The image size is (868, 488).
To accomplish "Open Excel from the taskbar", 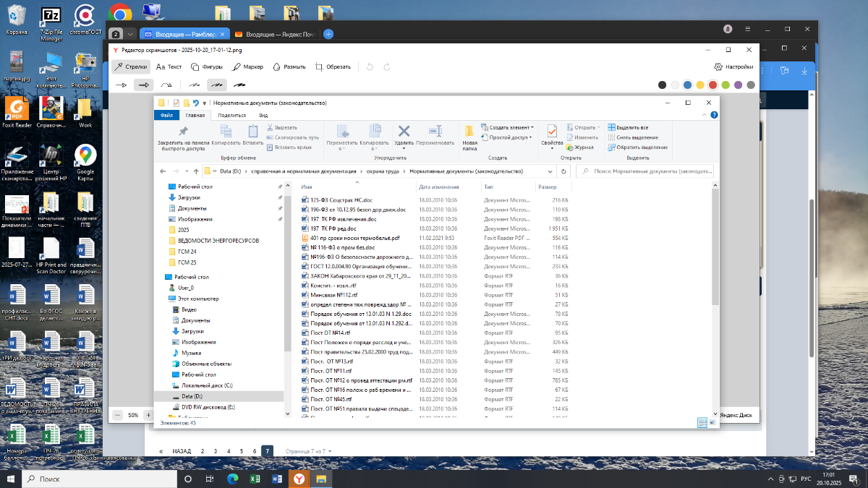I will click(x=255, y=479).
